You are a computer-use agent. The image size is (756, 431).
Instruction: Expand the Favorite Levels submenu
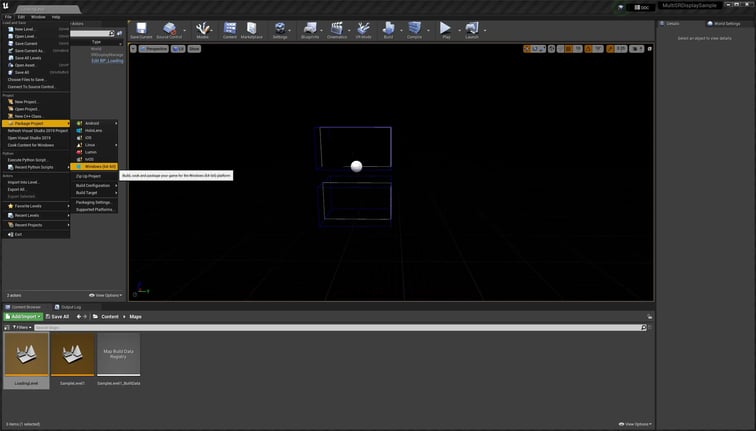(36, 206)
